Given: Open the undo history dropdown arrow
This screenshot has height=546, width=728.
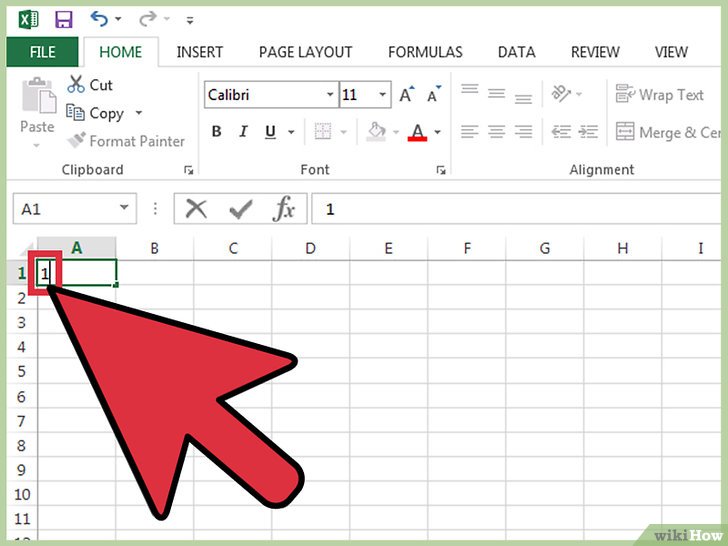Looking at the screenshot, I should (x=118, y=19).
